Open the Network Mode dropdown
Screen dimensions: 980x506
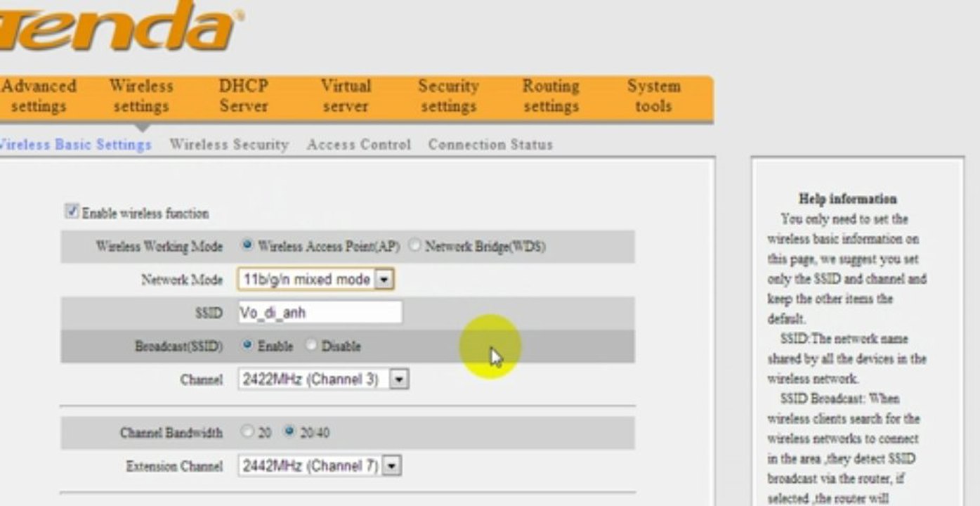(316, 279)
